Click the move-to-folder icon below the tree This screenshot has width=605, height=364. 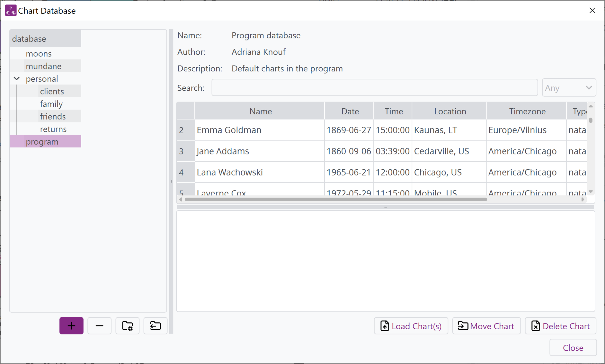pyautogui.click(x=155, y=326)
